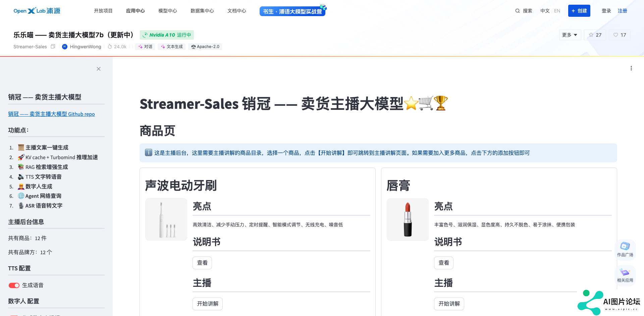644x316 pixels.
Task: Open the 相关应用 floating icon
Action: 625,275
